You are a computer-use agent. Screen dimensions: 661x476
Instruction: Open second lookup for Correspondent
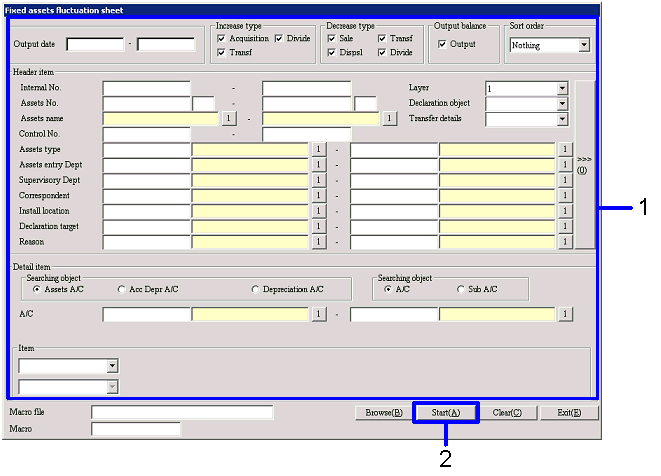pyautogui.click(x=565, y=196)
